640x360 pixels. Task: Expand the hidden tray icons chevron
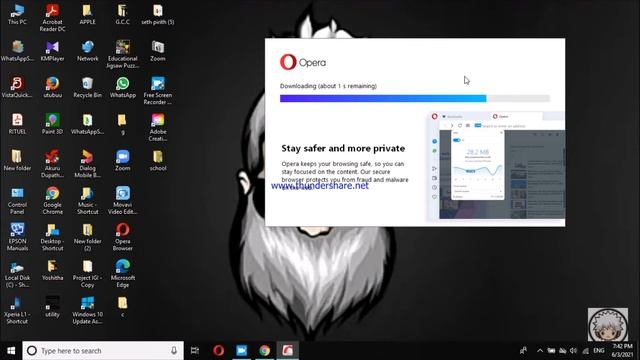pos(540,351)
